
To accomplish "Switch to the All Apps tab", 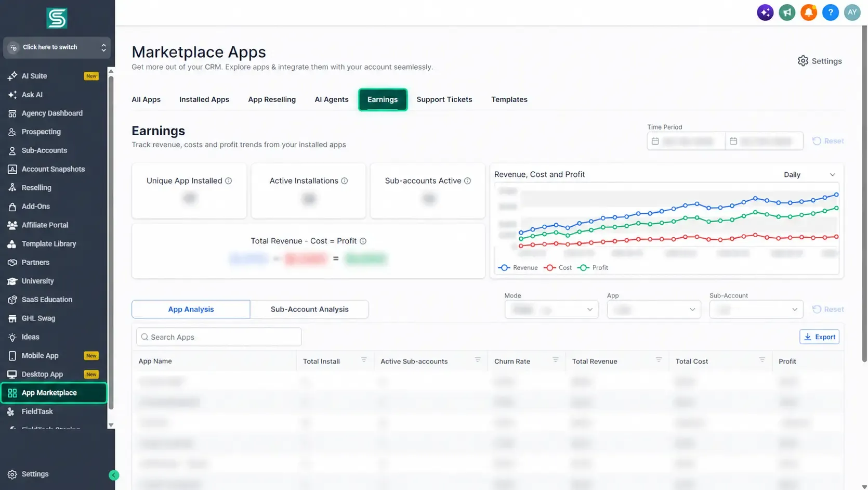I will pos(146,99).
